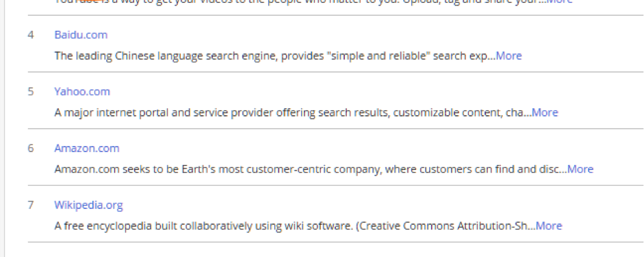The width and height of the screenshot is (644, 257).
Task: Click rank number 4 beside Baidu
Action: (31, 35)
